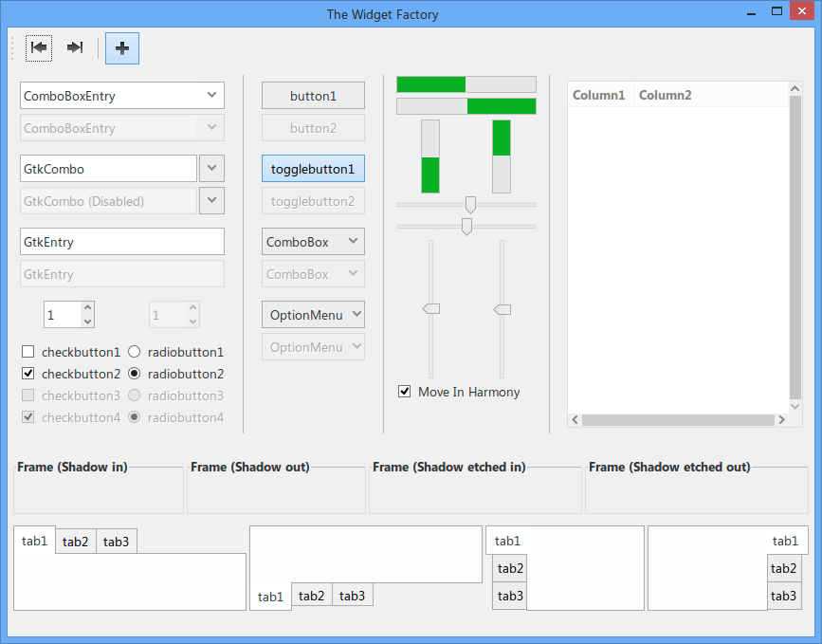Viewport: 822px width, 644px height.
Task: Click the table's scroll down arrow
Action: (795, 406)
